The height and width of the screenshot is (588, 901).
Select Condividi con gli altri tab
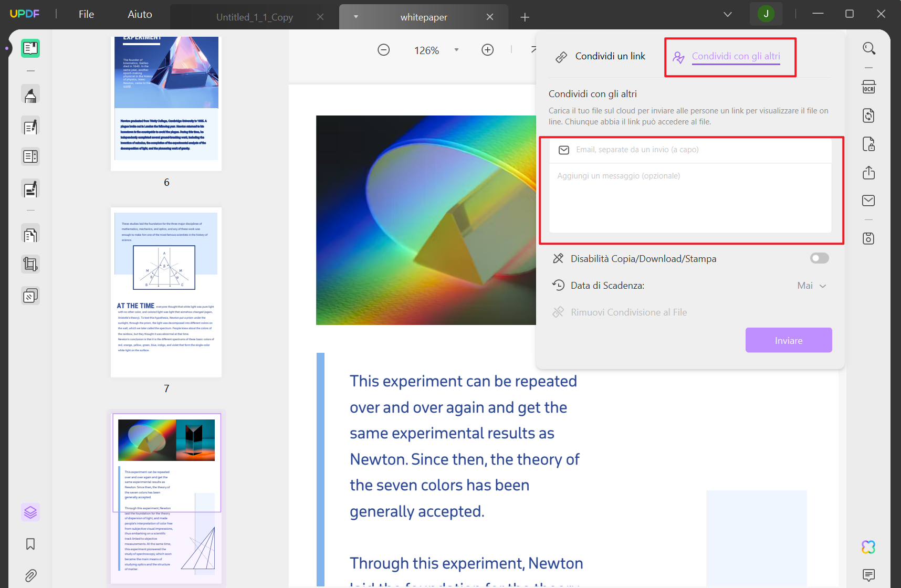point(727,57)
